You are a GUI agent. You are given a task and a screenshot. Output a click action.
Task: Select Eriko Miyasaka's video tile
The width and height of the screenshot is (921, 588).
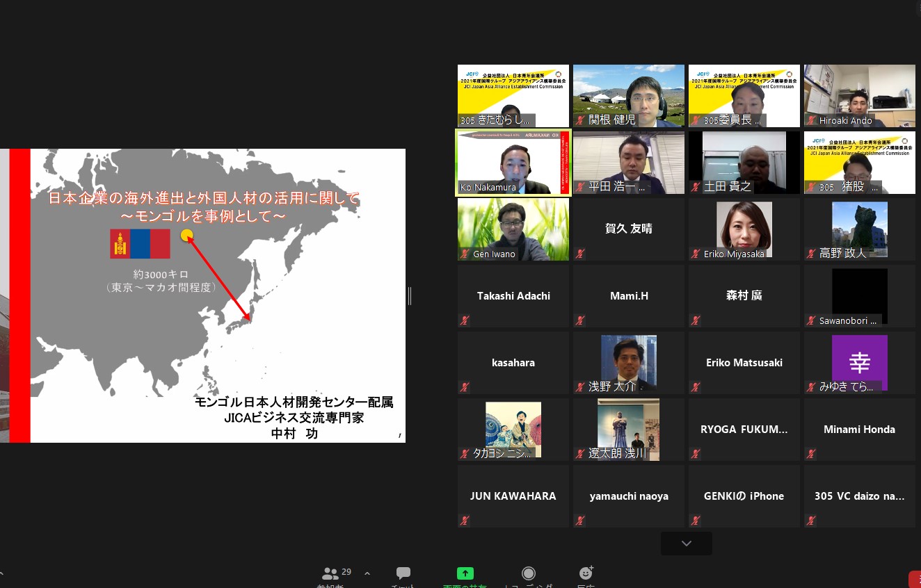(744, 229)
